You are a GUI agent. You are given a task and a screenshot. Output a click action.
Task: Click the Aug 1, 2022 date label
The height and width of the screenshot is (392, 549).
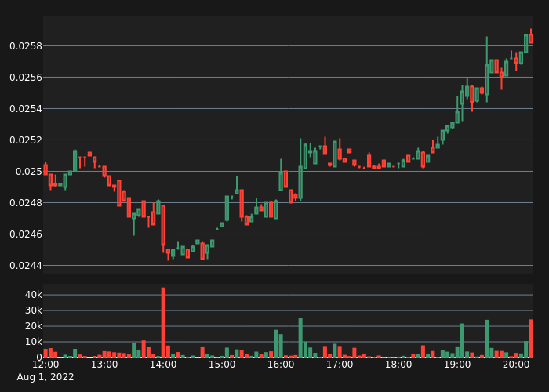(45, 377)
